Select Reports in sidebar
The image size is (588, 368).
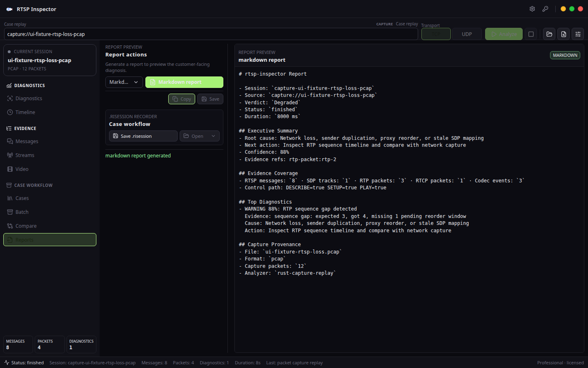pos(50,240)
